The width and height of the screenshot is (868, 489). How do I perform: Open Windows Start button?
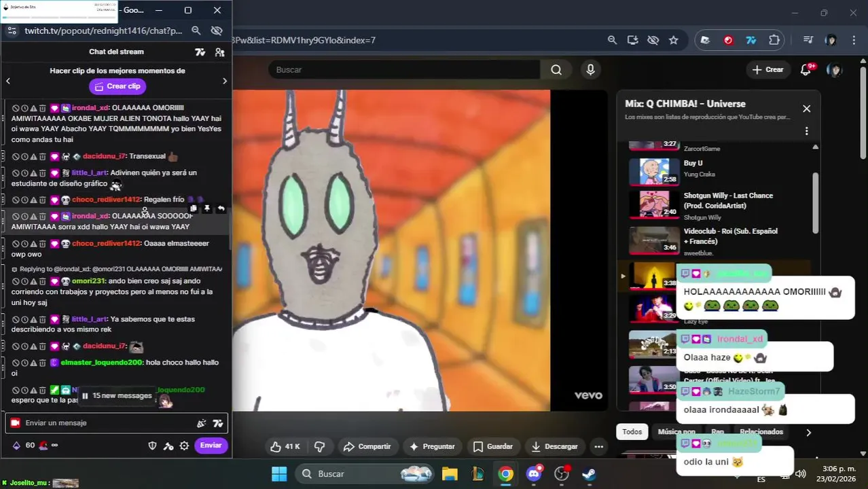(279, 474)
